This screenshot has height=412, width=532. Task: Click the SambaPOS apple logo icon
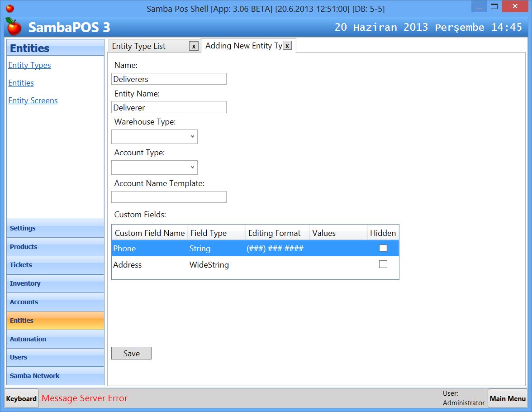tap(14, 27)
